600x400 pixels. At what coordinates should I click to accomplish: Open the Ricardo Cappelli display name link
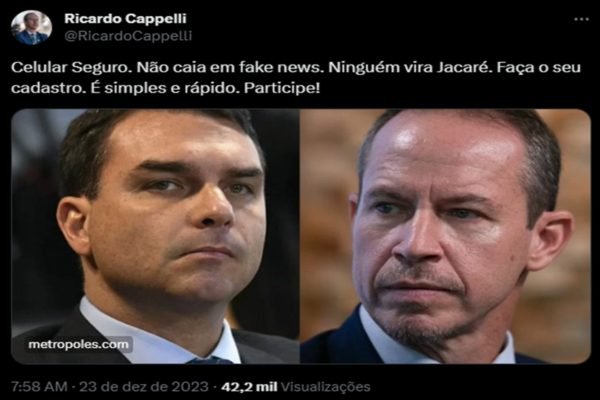click(125, 18)
